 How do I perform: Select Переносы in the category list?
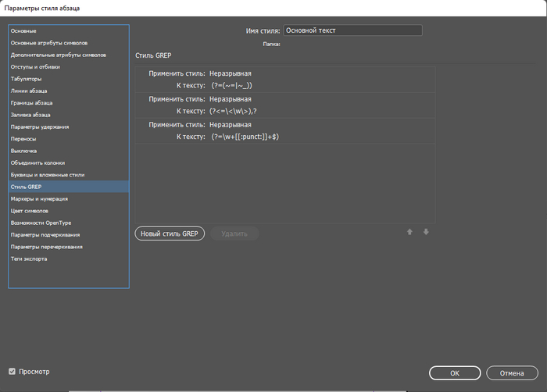click(24, 138)
